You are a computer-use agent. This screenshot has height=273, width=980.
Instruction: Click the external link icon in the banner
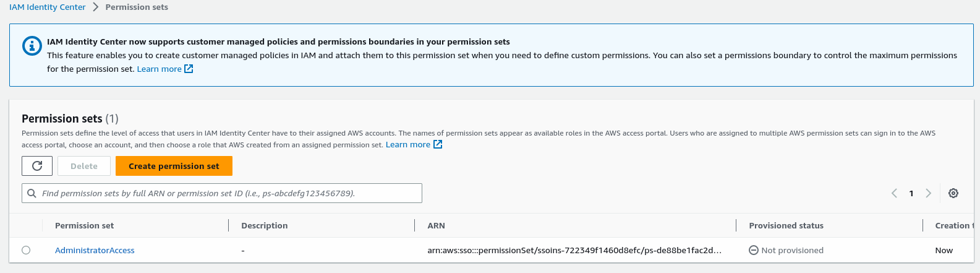coord(189,69)
